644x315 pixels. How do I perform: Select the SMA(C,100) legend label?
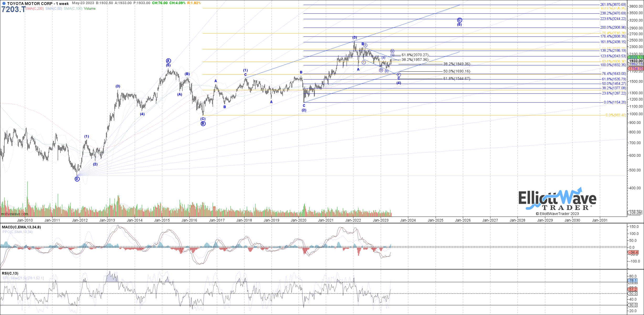[x=73, y=9]
